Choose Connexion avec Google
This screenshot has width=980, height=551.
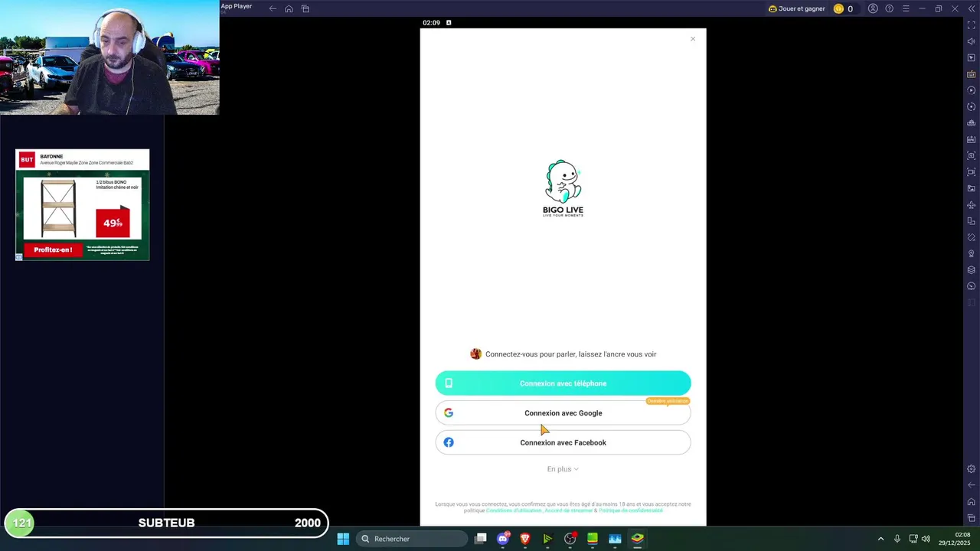tap(563, 413)
